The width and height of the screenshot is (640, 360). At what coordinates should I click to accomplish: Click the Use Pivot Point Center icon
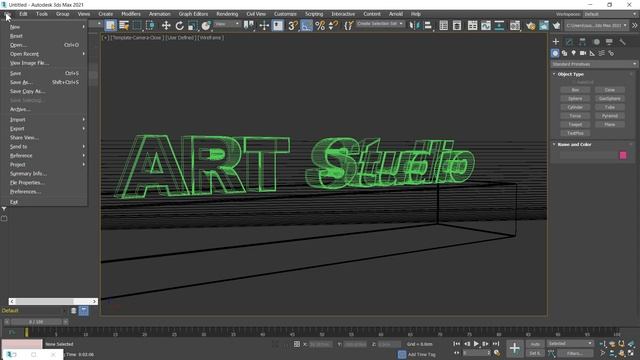(249, 26)
